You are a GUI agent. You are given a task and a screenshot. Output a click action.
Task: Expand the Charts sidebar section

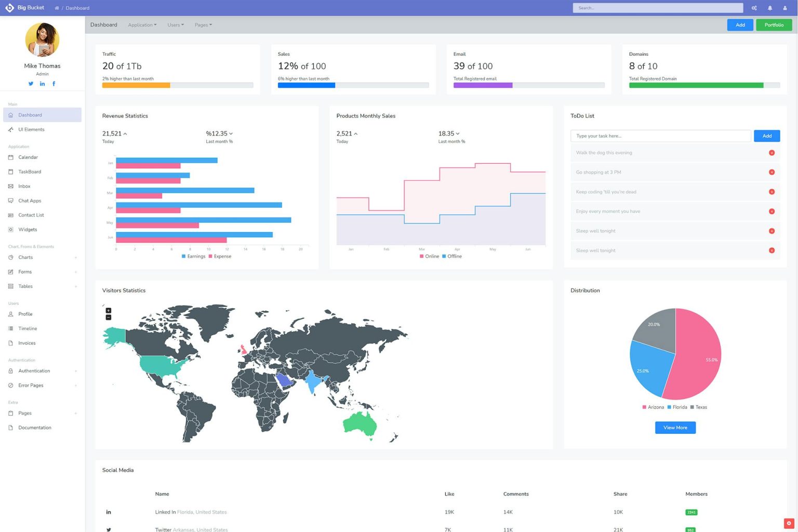tap(25, 257)
